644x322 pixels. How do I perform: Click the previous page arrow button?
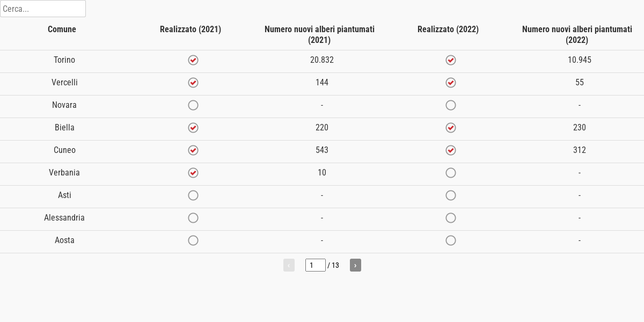[x=289, y=265]
